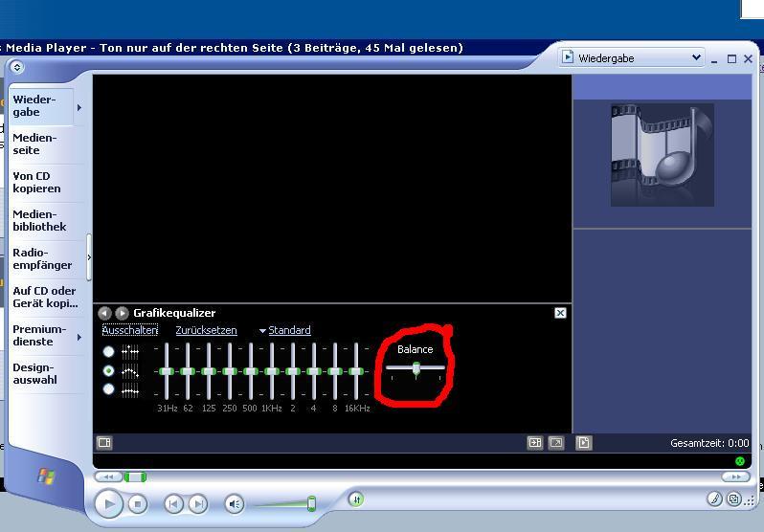Click the rewind button on seek bar

108,477
